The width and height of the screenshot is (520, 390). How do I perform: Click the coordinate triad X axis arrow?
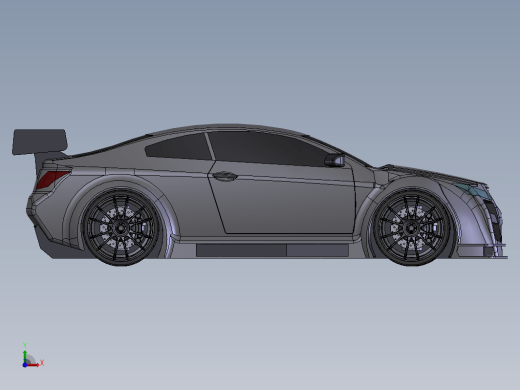pos(34,365)
